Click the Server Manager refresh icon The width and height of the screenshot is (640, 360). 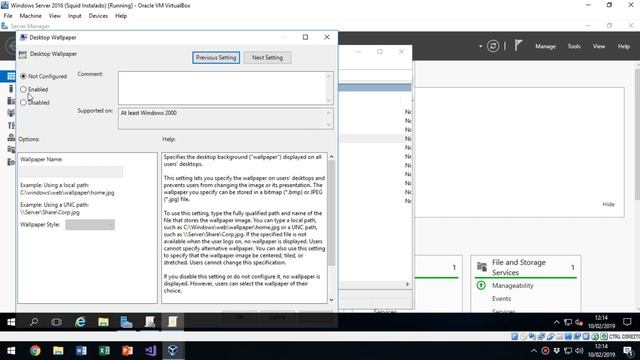(493, 46)
